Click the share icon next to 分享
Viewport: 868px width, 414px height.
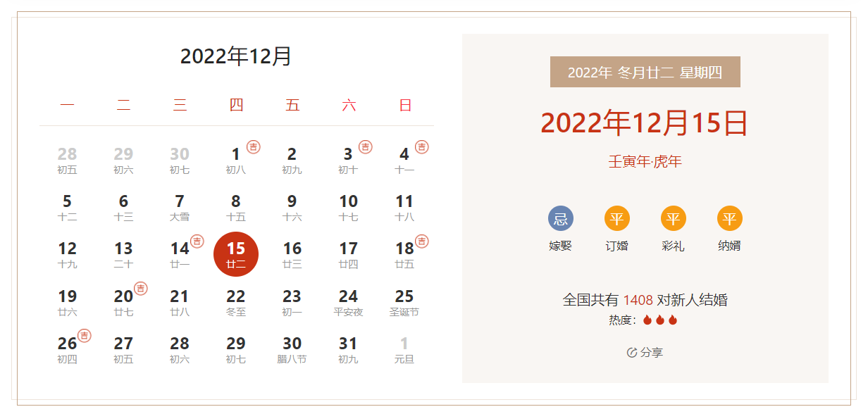coord(632,352)
